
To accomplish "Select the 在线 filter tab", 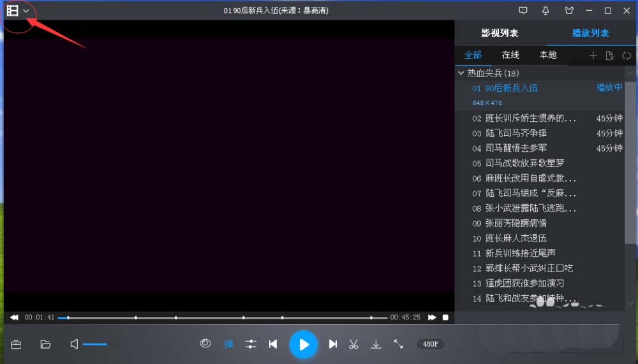I will pos(510,55).
